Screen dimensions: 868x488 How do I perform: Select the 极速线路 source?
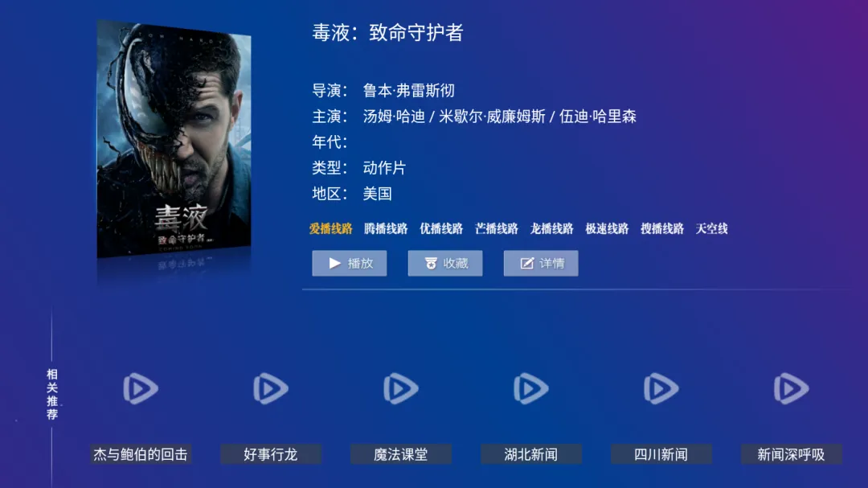coord(608,229)
